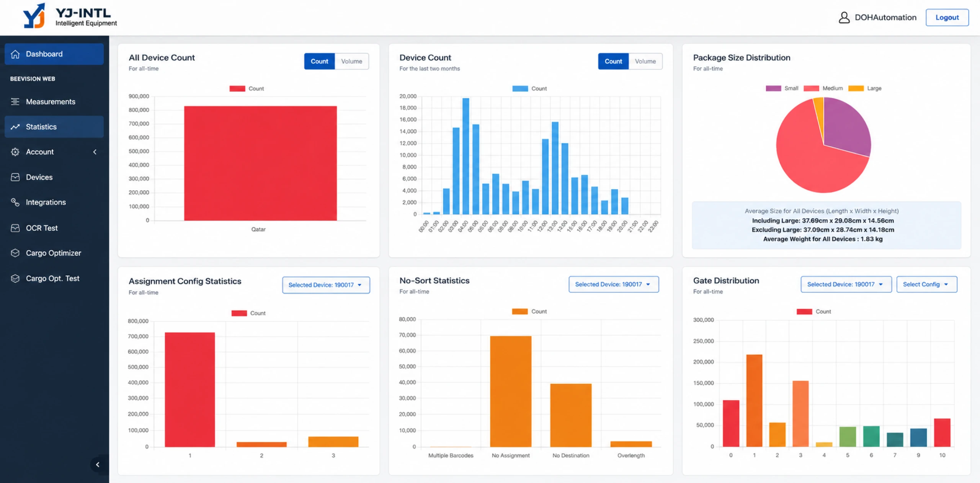
Task: Open device dropdown in No-Sort Statistics
Action: (x=614, y=284)
